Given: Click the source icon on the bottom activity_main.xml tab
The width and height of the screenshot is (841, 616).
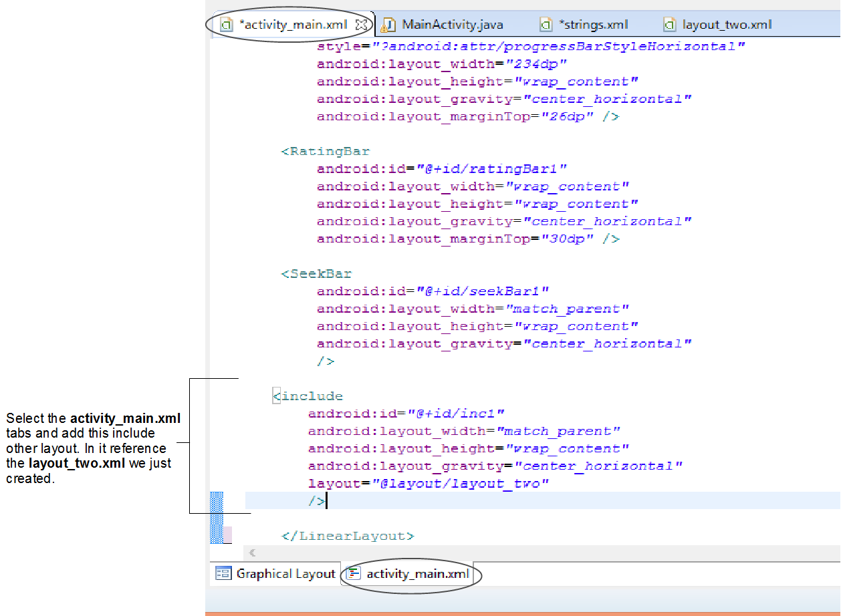Looking at the screenshot, I should pos(354,573).
